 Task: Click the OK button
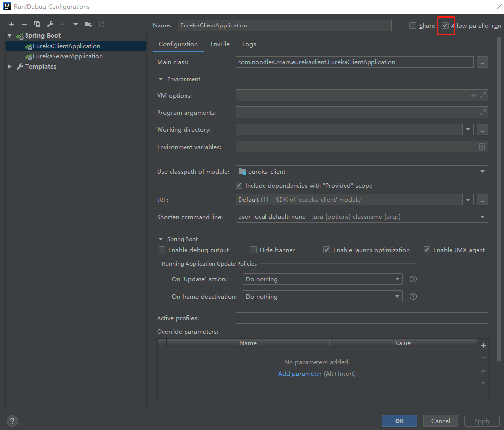pyautogui.click(x=399, y=421)
